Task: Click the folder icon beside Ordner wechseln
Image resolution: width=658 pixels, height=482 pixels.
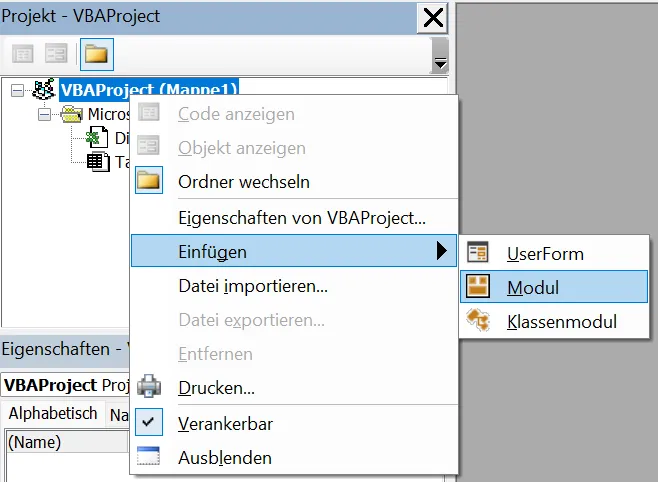Action: coord(148,182)
